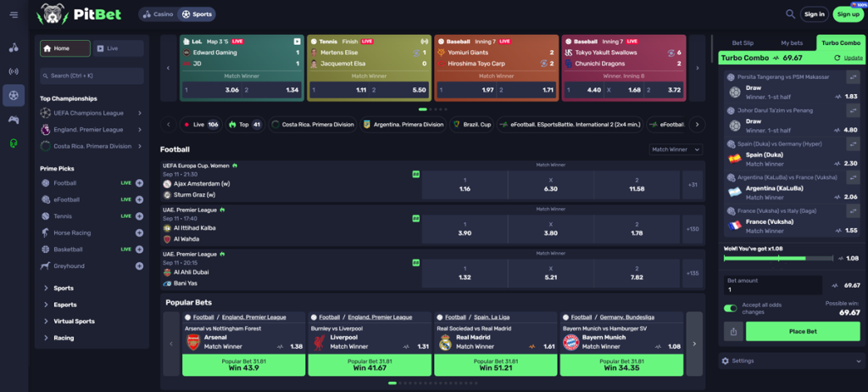Open the video stream icon on LoL card
Screen dimensions: 868x392
[x=298, y=41]
